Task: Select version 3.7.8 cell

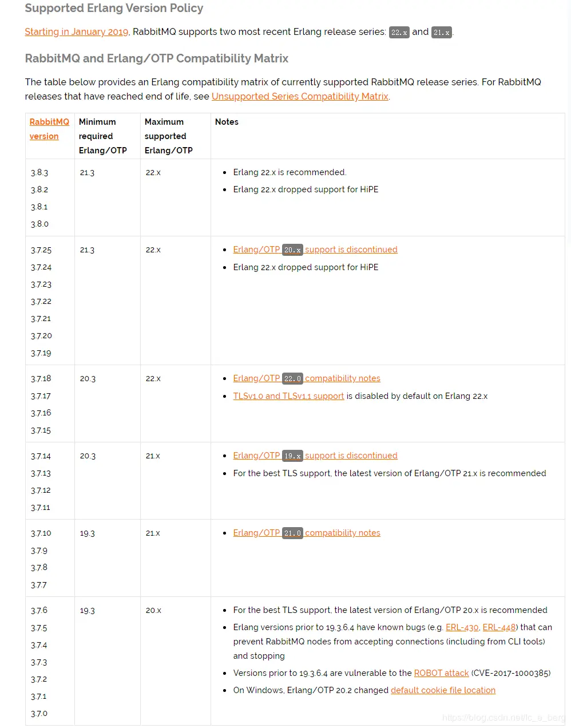Action: coord(39,567)
